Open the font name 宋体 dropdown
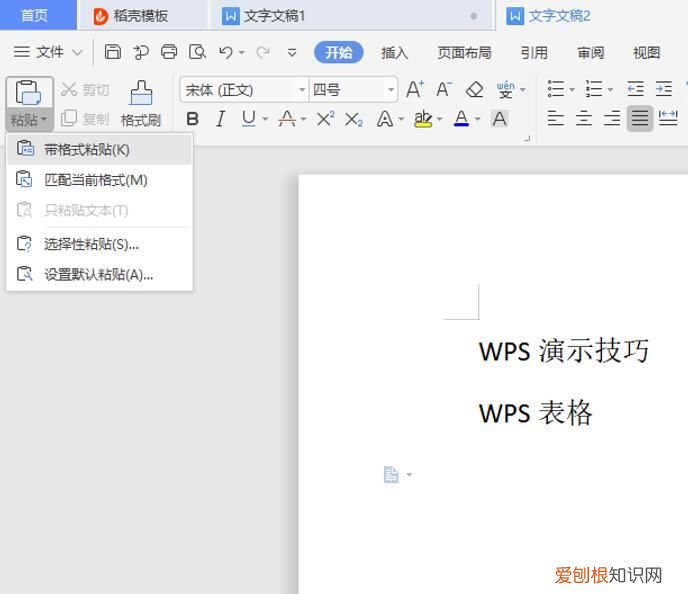Viewport: 688px width, 594px height. (302, 90)
